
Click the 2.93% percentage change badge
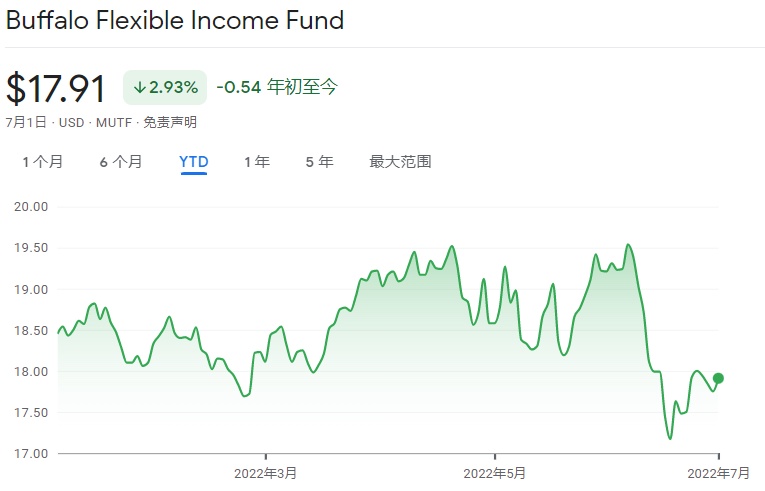pyautogui.click(x=165, y=88)
